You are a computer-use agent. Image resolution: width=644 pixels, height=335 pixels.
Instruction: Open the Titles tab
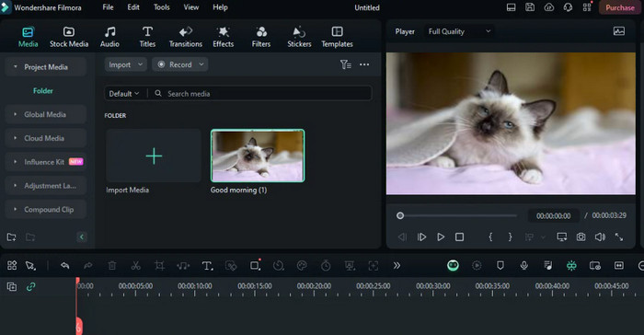(147, 37)
